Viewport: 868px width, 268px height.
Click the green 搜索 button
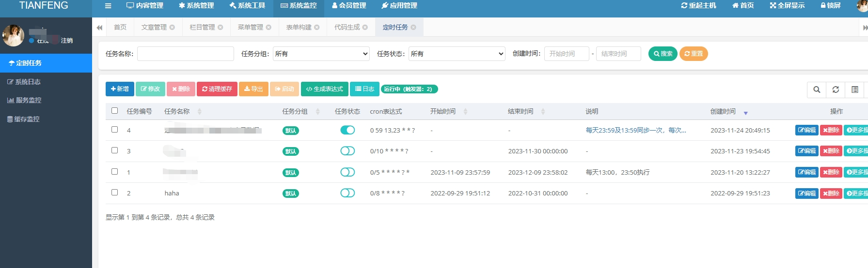pos(663,54)
